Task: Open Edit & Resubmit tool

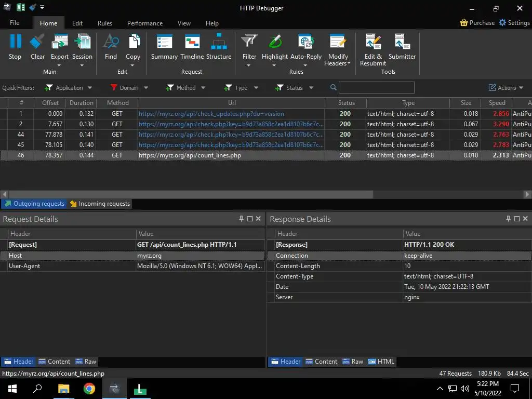Action: click(373, 42)
